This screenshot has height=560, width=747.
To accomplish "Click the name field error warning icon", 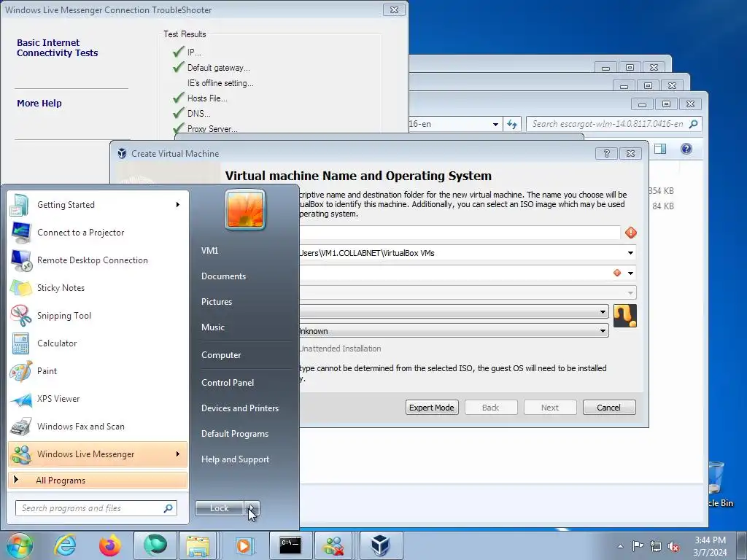I will point(631,233).
